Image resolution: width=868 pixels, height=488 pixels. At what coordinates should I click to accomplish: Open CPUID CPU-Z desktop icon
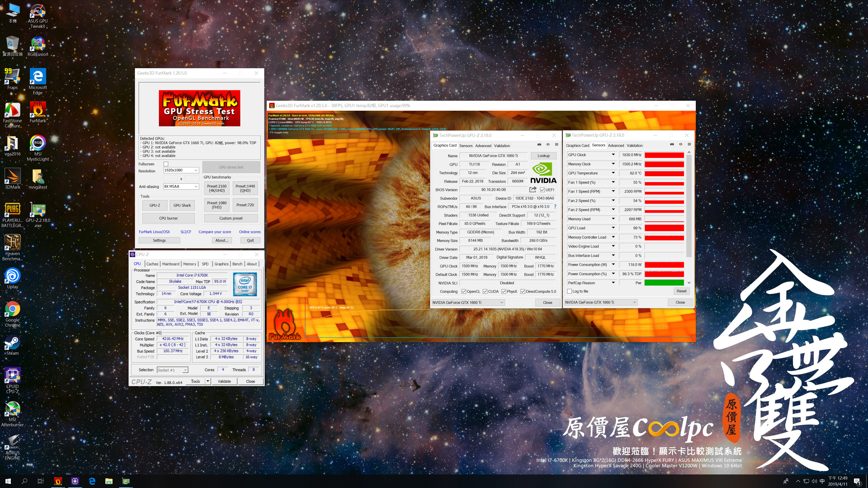(12, 380)
